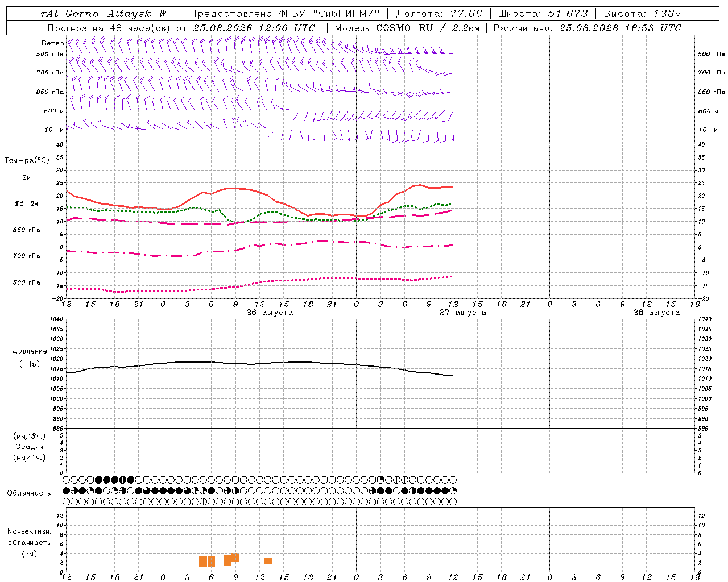Click the orange convective block near hour 13

pyautogui.click(x=268, y=560)
